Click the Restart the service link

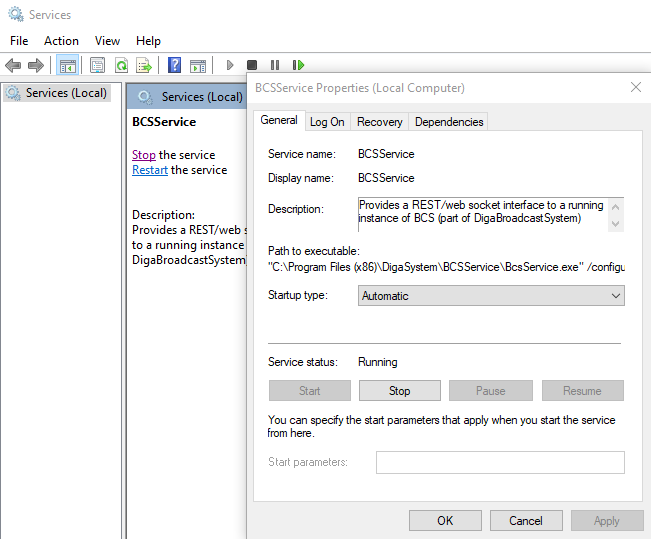150,170
